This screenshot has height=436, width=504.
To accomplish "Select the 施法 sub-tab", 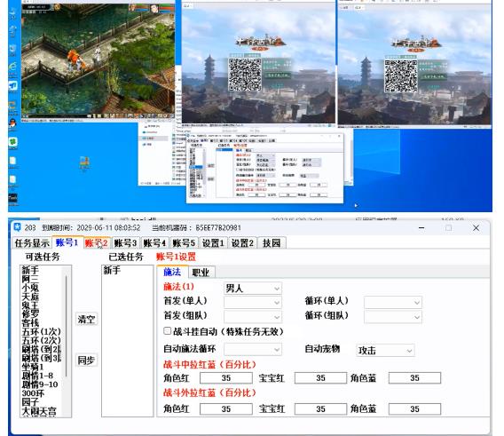I will click(x=172, y=272).
